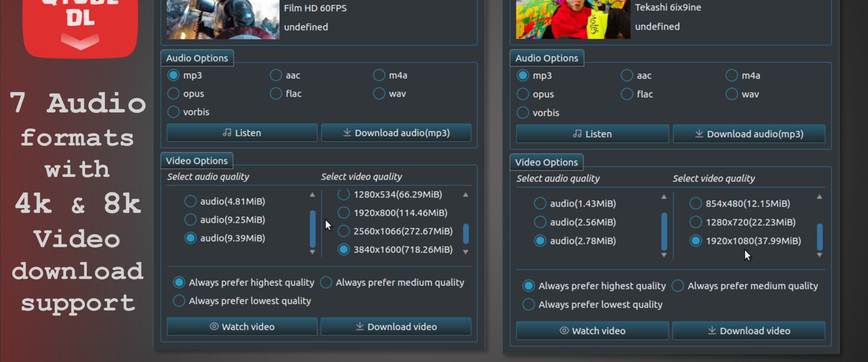This screenshot has width=868, height=362.
Task: Click Listen button in left panel
Action: (242, 133)
